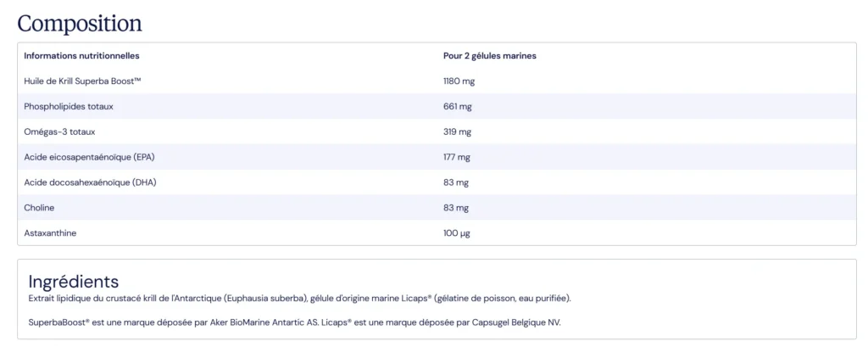The height and width of the screenshot is (347, 868).
Task: Select the Huile de Krill Superba Boost row
Action: click(437, 81)
